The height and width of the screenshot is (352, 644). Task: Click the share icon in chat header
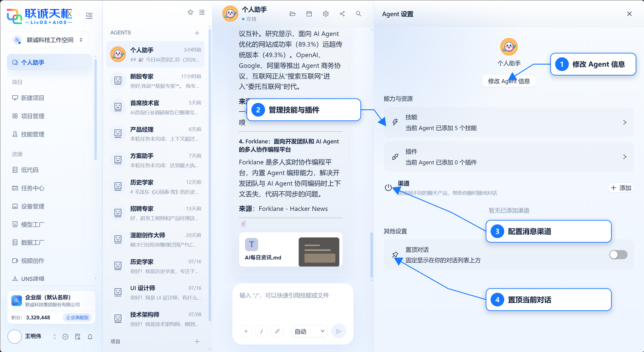[x=342, y=14]
